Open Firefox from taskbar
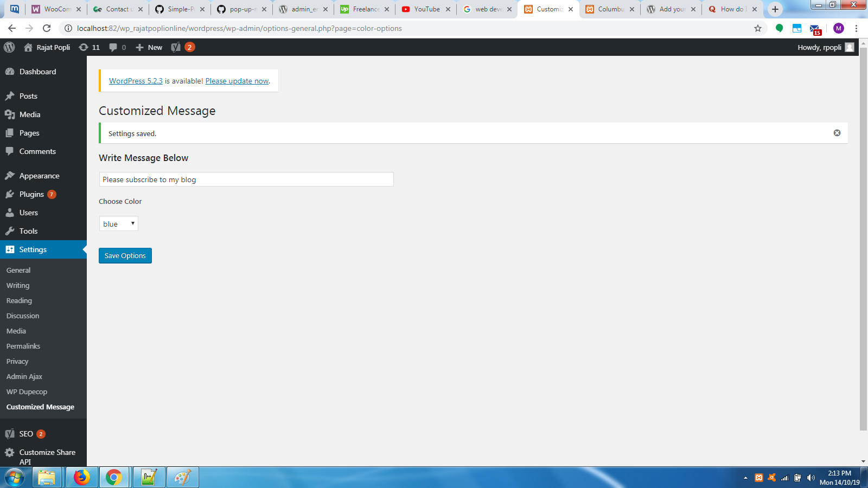This screenshot has height=488, width=868. (x=82, y=478)
